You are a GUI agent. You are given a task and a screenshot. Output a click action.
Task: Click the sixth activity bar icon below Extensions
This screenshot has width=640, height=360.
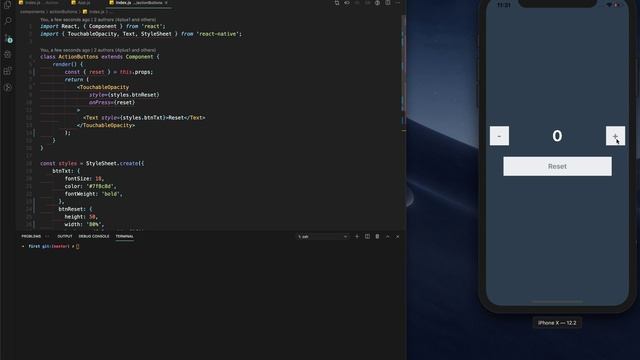(x=7, y=87)
